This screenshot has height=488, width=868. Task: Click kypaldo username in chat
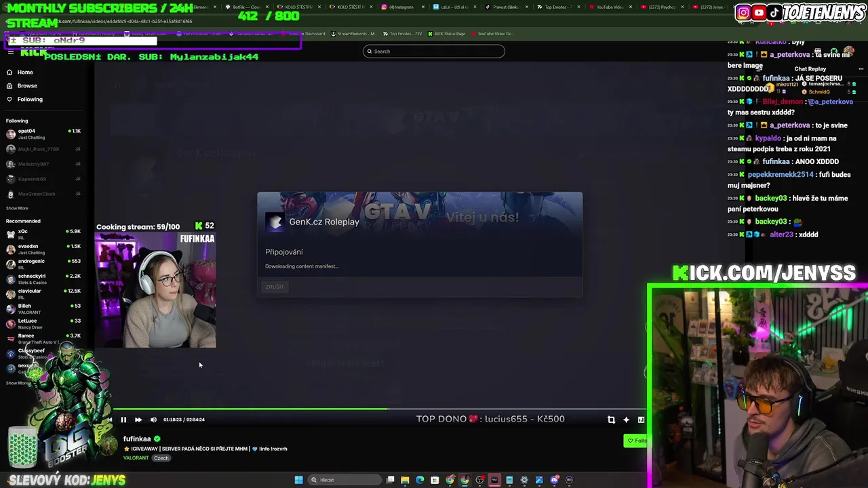click(x=768, y=138)
